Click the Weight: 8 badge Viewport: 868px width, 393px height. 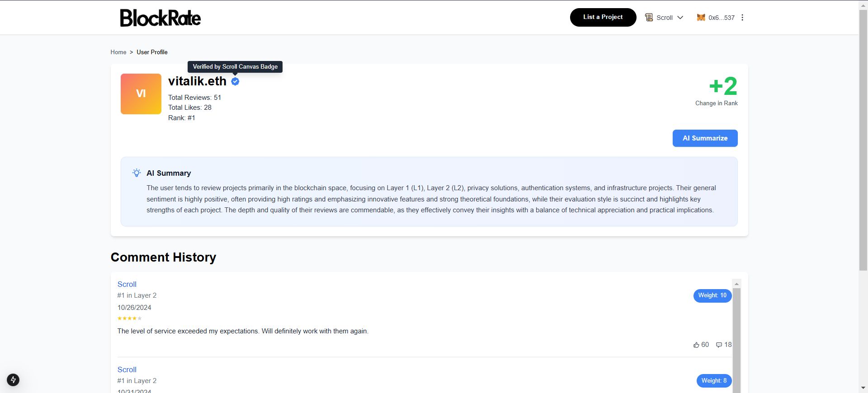pyautogui.click(x=714, y=381)
